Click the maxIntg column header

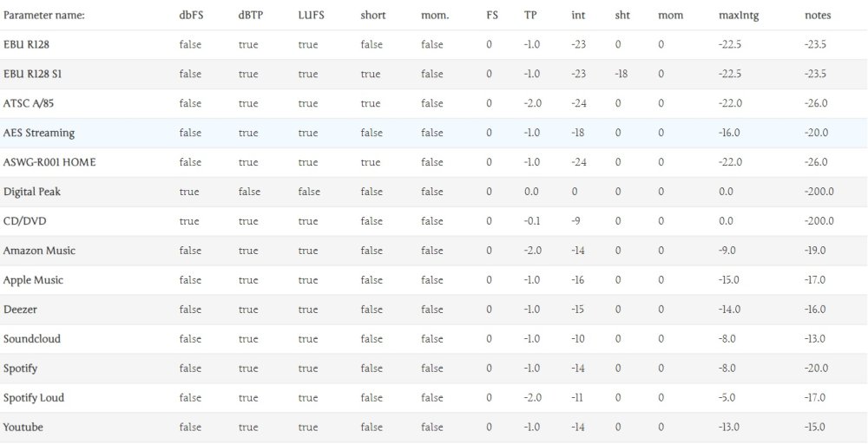[737, 16]
